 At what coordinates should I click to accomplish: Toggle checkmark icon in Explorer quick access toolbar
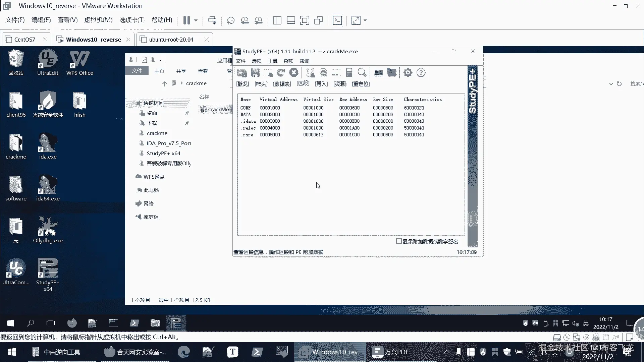click(144, 60)
